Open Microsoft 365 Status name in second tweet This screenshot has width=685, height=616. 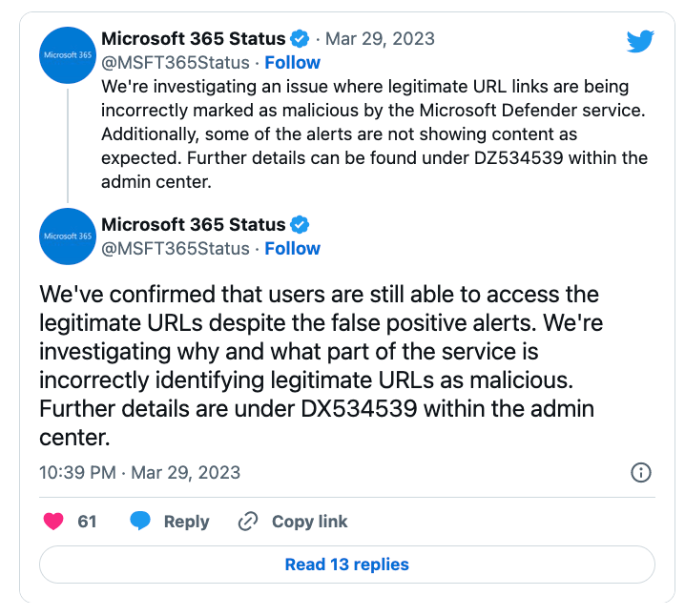click(x=193, y=225)
